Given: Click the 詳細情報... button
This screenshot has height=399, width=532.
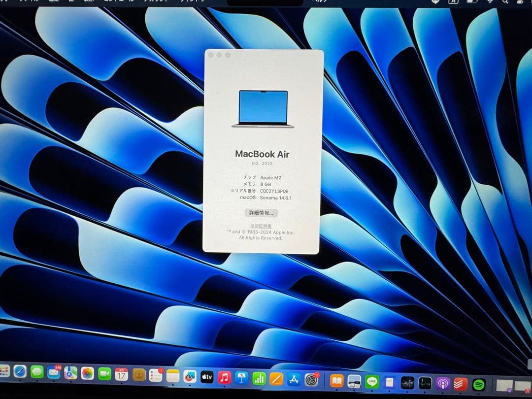Looking at the screenshot, I should (261, 213).
